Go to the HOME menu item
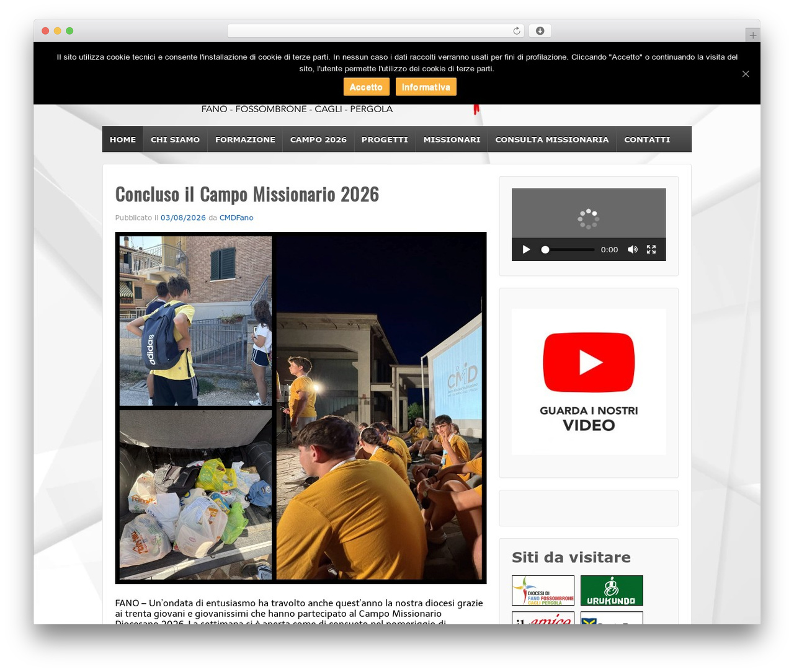 tap(123, 139)
